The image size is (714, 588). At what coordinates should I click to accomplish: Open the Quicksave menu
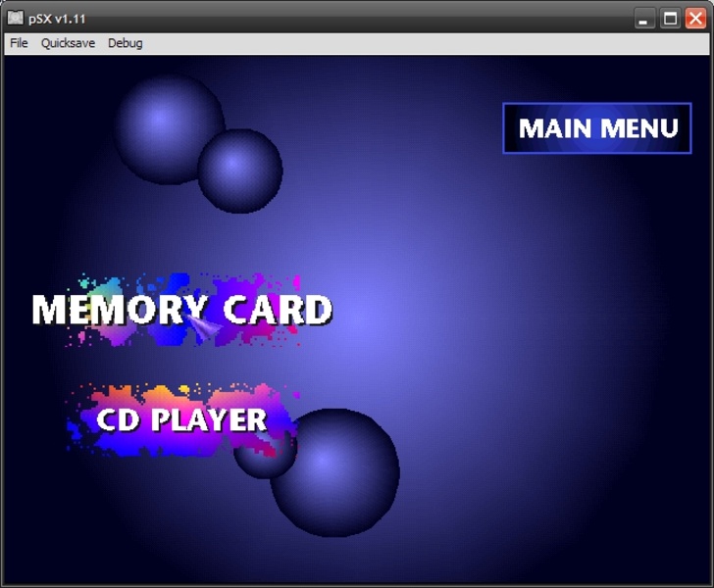pyautogui.click(x=68, y=43)
